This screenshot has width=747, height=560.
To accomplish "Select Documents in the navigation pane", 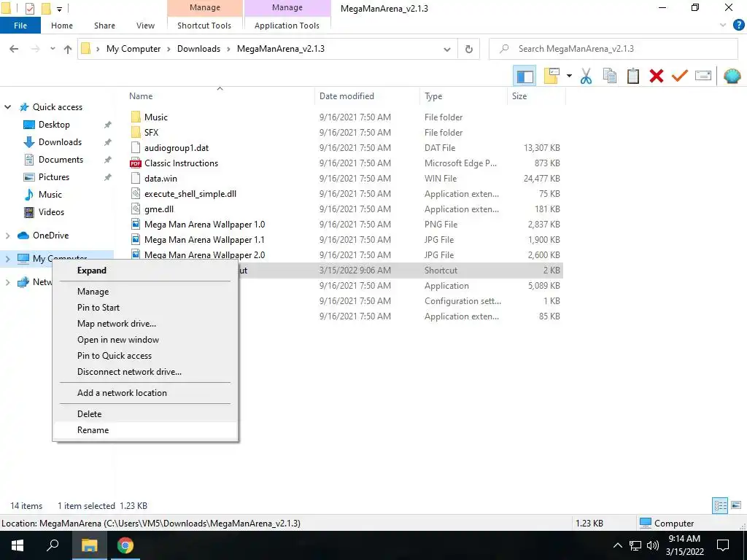I will tap(61, 160).
